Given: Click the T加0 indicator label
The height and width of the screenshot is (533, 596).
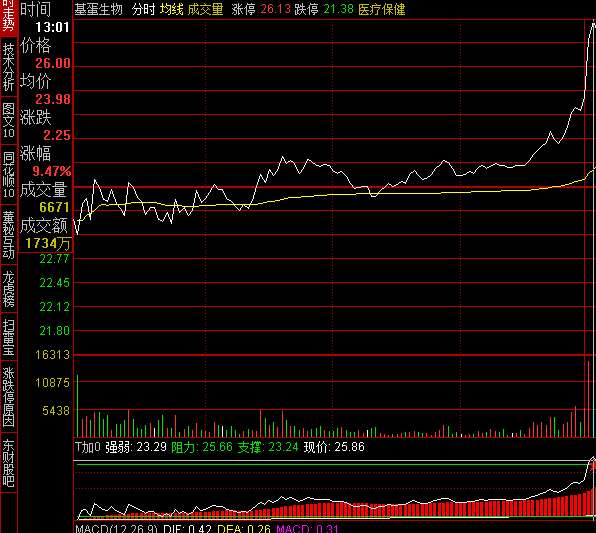Looking at the screenshot, I should click(x=88, y=447).
